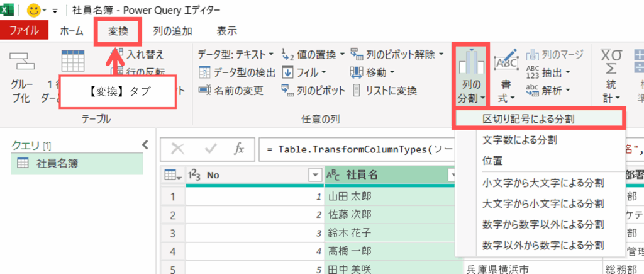This screenshot has width=644, height=274.
Task: Expand the 値の置換 dropdown
Action: click(x=341, y=55)
